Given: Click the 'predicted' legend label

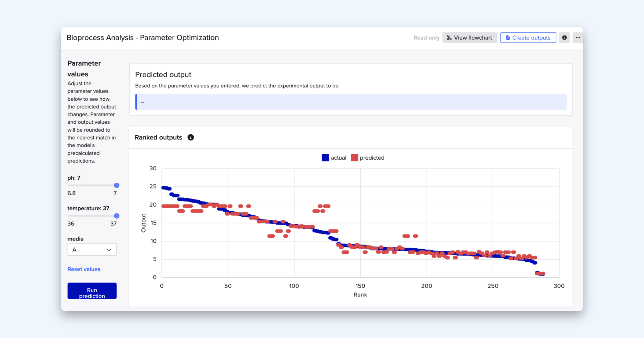Looking at the screenshot, I should [372, 158].
